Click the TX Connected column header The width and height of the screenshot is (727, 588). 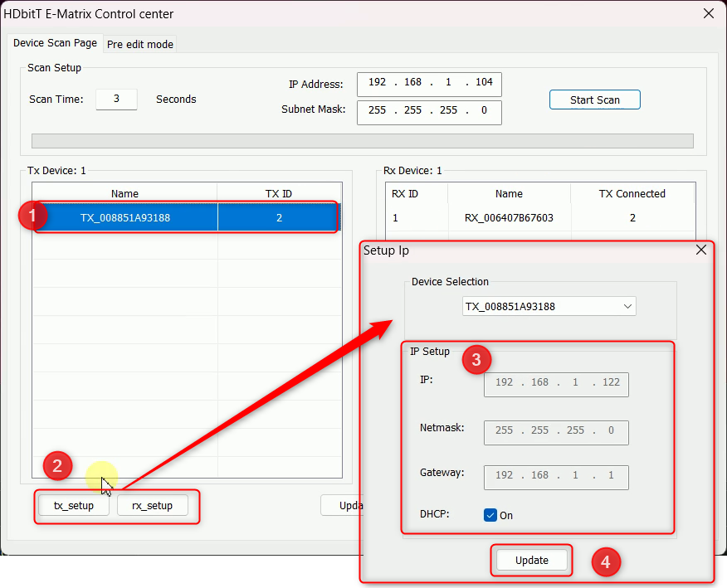632,193
